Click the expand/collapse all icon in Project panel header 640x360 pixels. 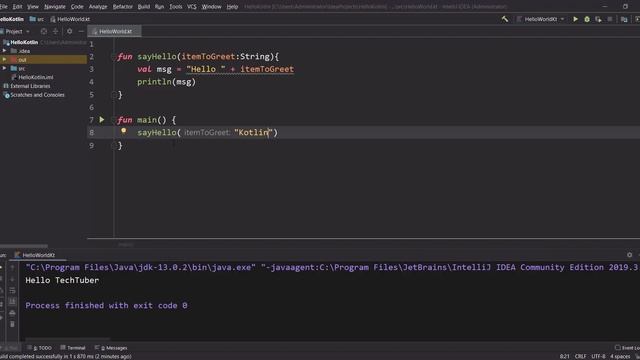click(x=55, y=31)
